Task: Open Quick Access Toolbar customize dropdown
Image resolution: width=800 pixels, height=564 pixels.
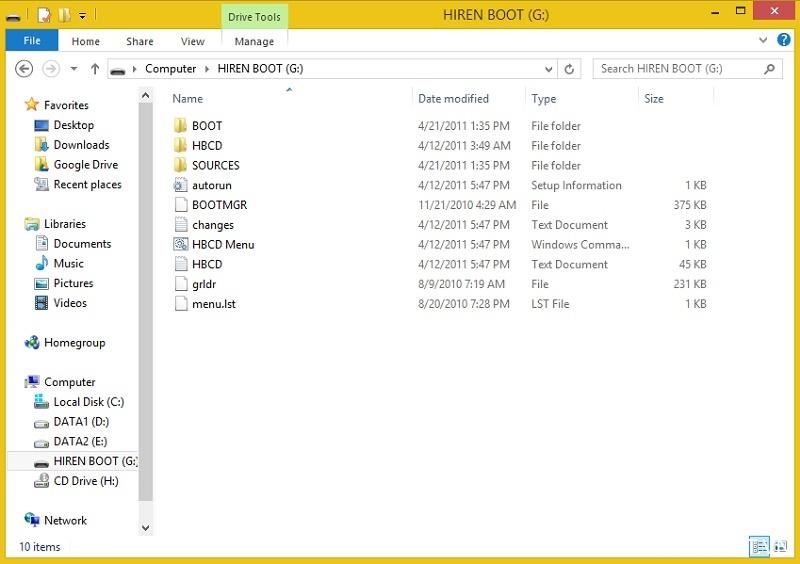Action: (x=82, y=15)
